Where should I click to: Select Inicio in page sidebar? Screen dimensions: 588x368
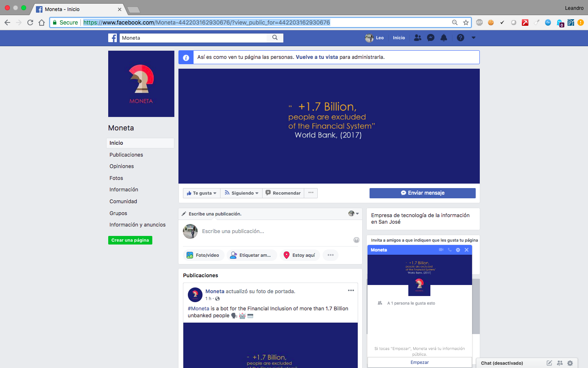tap(140, 143)
